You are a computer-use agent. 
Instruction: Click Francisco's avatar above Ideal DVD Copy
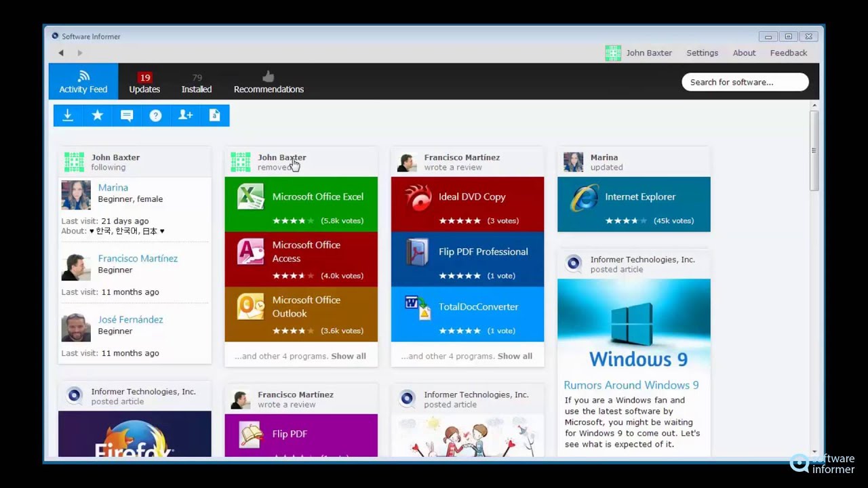pos(407,162)
